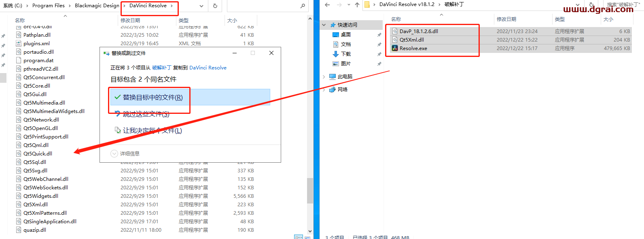This screenshot has height=239, width=644.
Task: Collapse the 快速访问 tree node
Action: 324,25
